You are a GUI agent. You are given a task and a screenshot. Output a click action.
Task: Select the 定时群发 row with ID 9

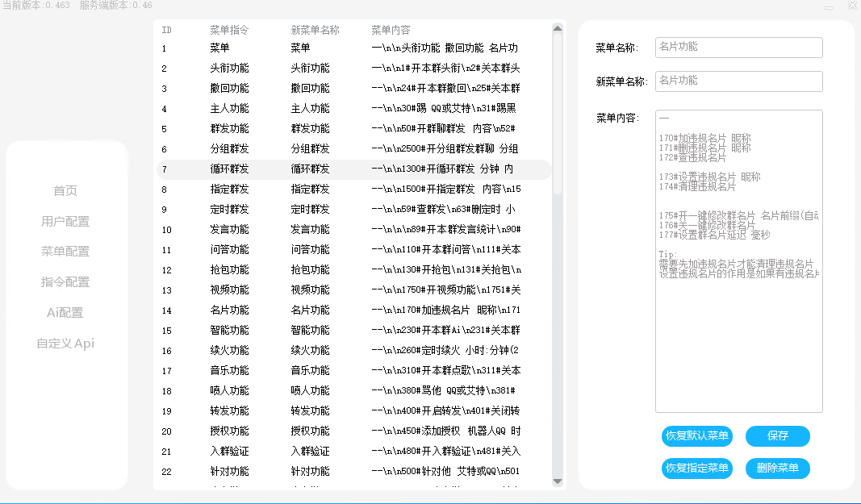tap(353, 210)
